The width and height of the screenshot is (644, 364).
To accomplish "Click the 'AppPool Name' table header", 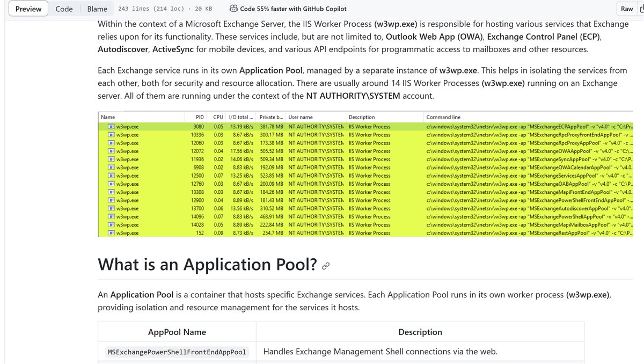I will click(x=177, y=332).
